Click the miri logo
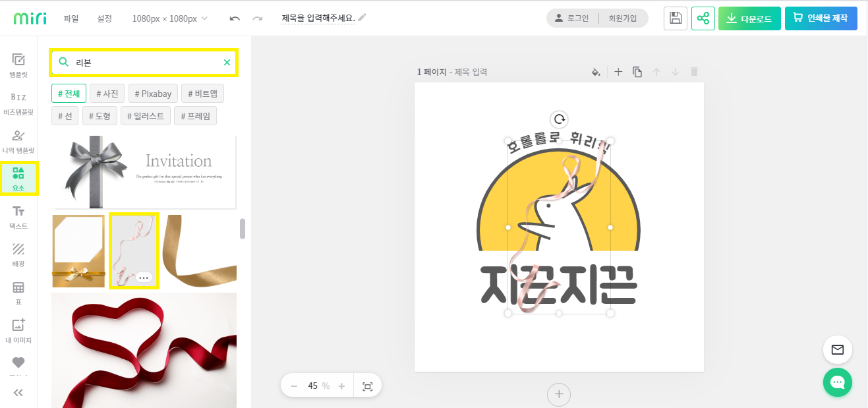868x408 pixels. pyautogui.click(x=31, y=18)
